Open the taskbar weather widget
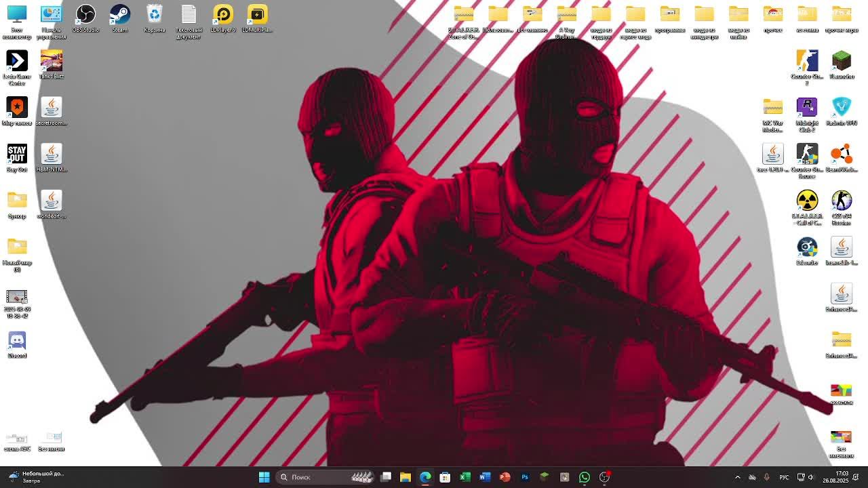 37,477
